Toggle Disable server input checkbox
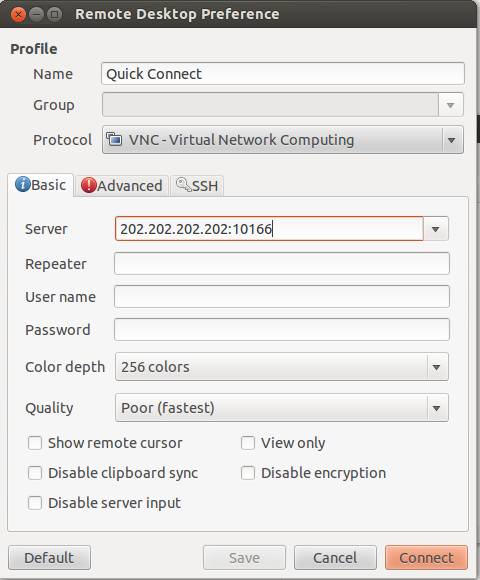 (x=35, y=503)
